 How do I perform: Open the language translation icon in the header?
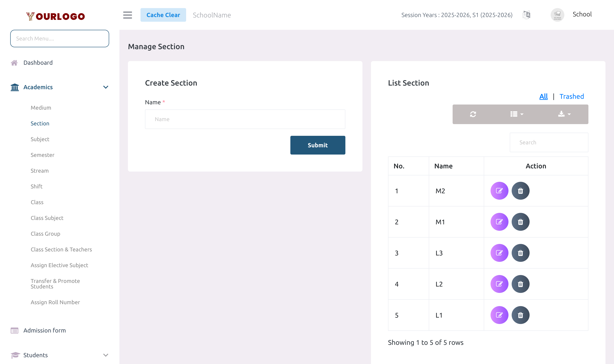tap(526, 15)
